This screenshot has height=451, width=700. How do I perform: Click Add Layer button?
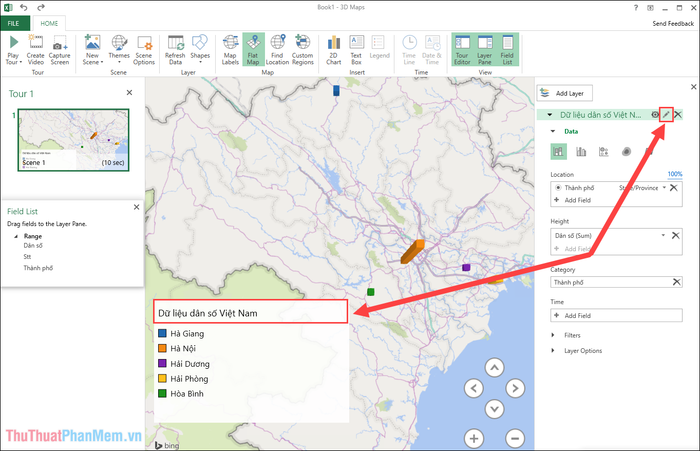coord(565,93)
